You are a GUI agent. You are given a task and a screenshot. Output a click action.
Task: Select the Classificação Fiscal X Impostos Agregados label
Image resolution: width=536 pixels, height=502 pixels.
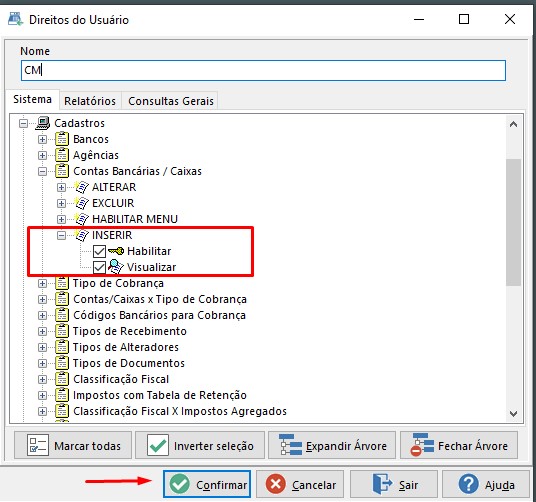click(x=180, y=411)
